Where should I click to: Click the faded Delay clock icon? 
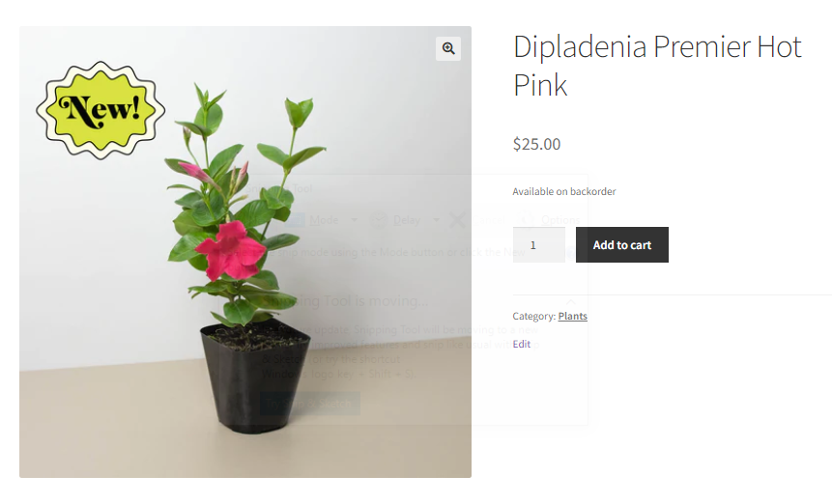[x=379, y=220]
